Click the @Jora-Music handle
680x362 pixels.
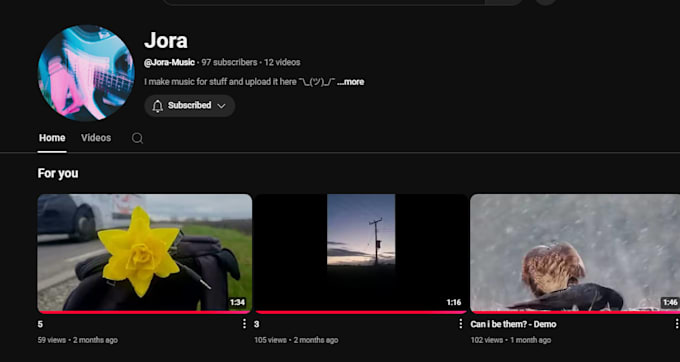coord(169,62)
